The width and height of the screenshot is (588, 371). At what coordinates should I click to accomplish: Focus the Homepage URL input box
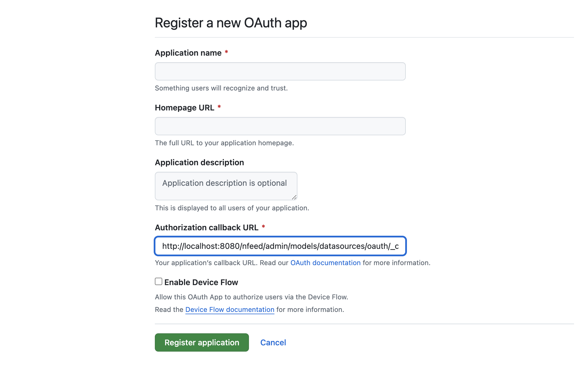280,126
